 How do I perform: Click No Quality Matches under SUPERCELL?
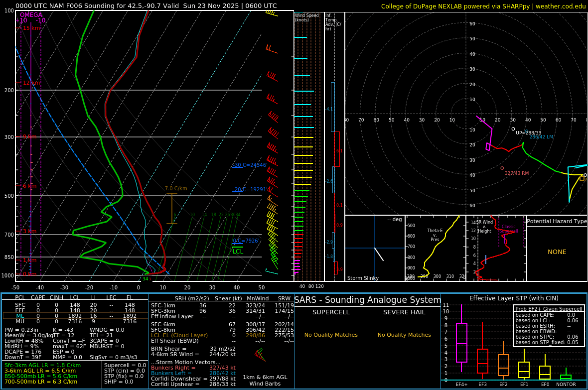tap(331, 335)
